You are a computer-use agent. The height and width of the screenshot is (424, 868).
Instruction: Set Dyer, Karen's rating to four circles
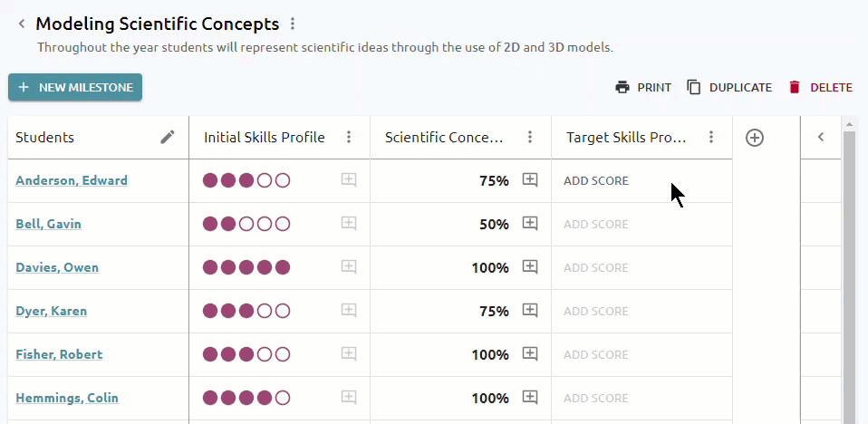[265, 311]
